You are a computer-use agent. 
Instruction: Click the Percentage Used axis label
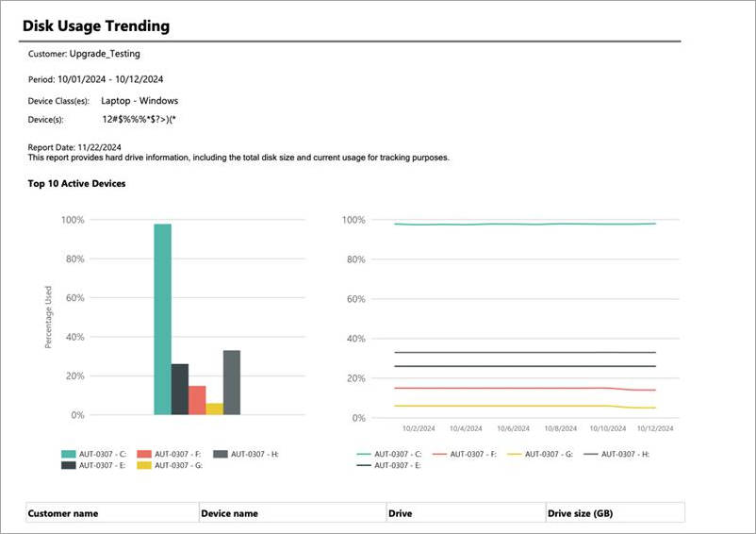[x=48, y=318]
